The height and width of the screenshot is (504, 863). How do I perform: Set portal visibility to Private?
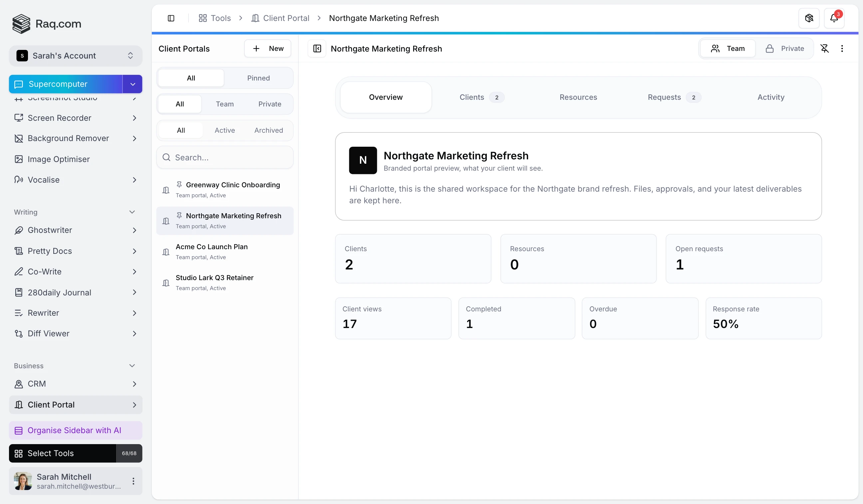coord(784,49)
